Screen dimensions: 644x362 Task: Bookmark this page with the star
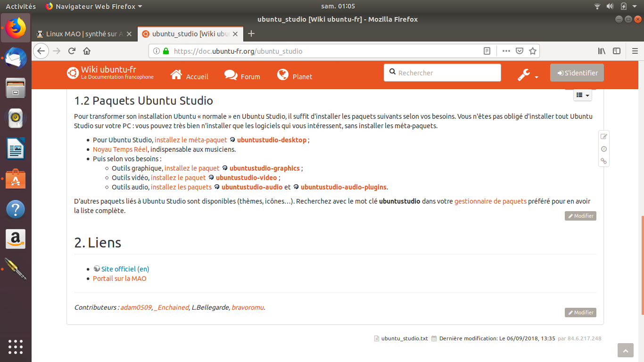point(533,51)
